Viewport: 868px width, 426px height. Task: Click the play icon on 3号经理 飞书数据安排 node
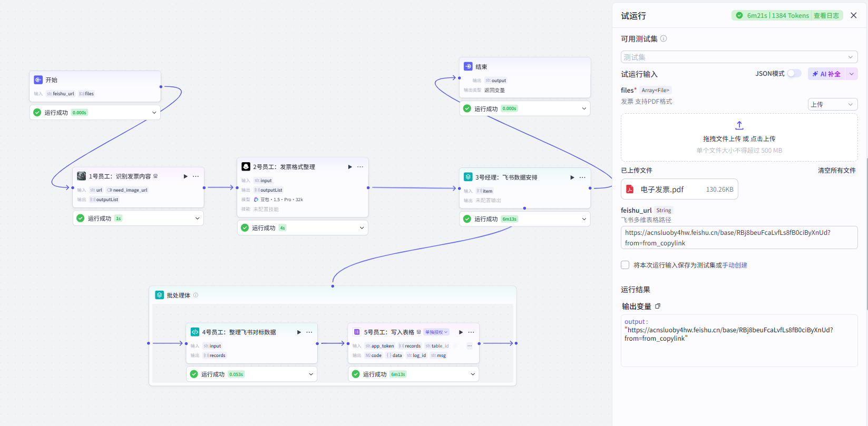pos(572,177)
